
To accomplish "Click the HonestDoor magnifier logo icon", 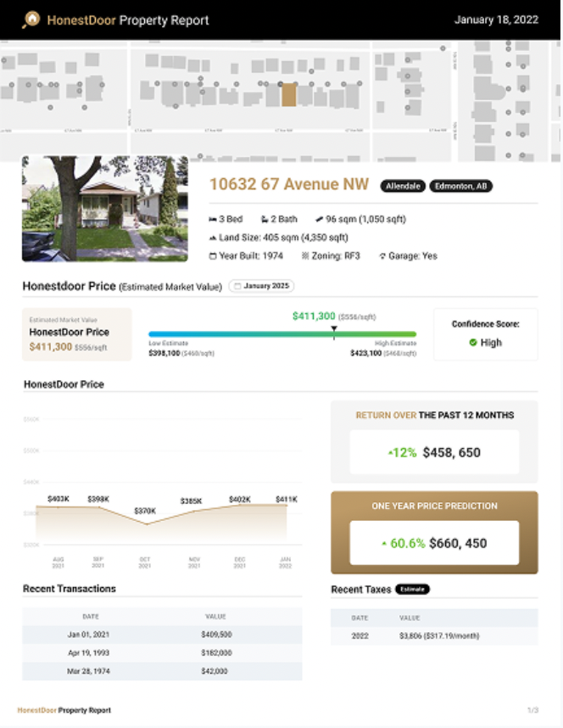I will (x=31, y=20).
